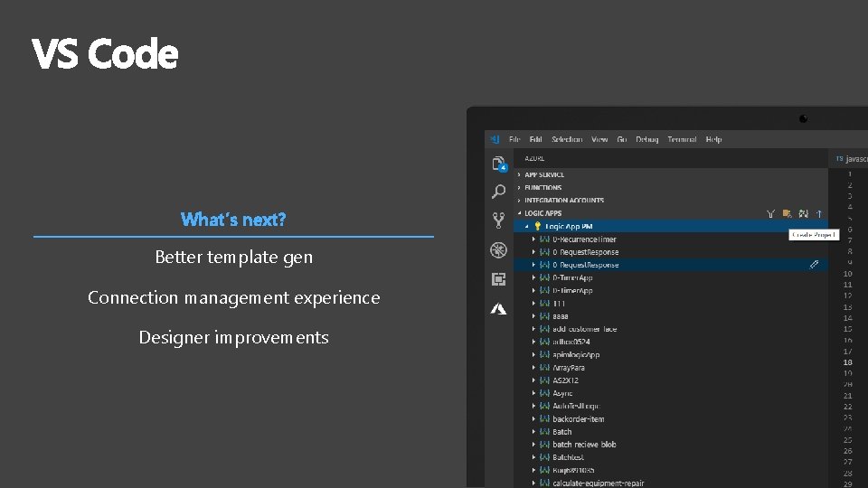Expand the FUNCTIONS section
The image size is (868, 488).
point(519,188)
